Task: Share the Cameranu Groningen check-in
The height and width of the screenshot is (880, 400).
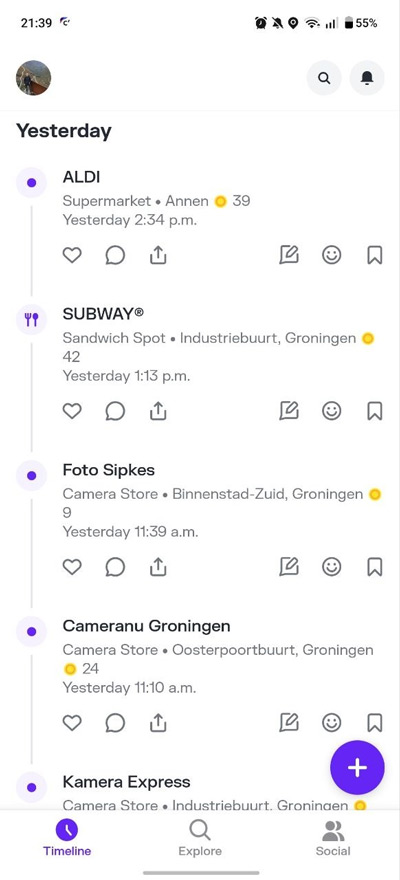Action: 158,723
